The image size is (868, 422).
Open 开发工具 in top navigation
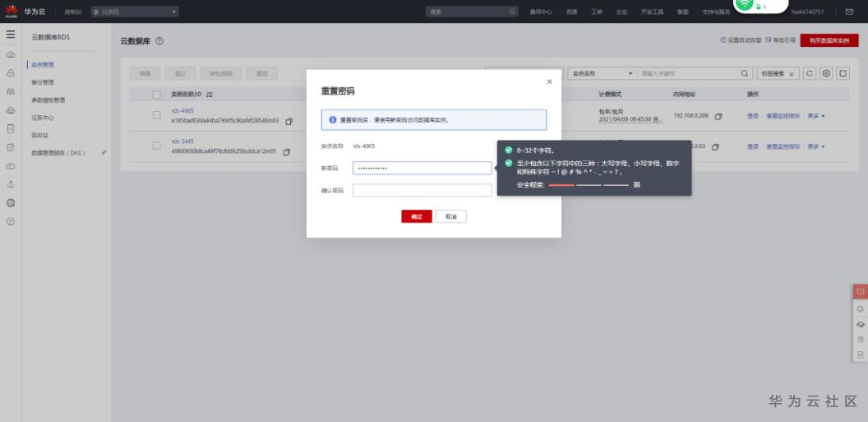(x=652, y=12)
